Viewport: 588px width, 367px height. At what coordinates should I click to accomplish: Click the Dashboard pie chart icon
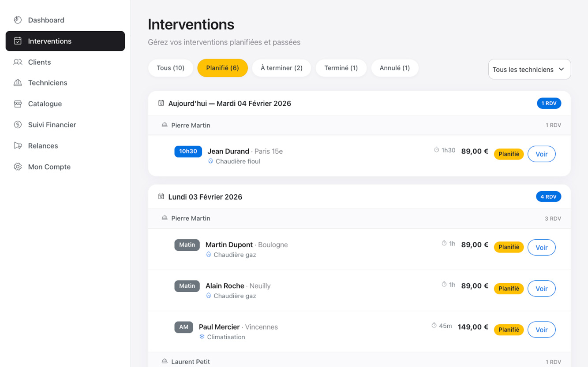(x=18, y=20)
